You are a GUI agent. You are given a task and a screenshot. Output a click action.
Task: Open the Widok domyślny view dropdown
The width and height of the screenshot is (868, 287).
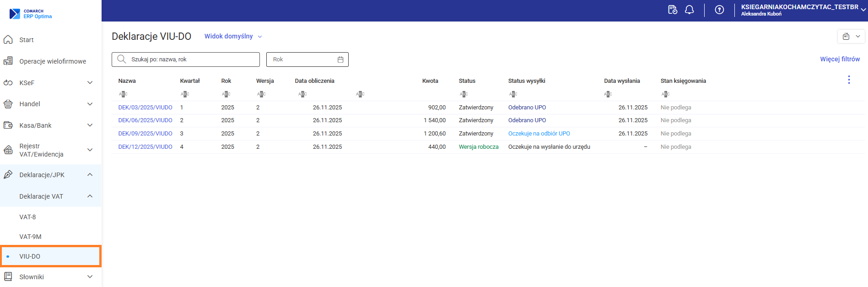[x=233, y=36]
